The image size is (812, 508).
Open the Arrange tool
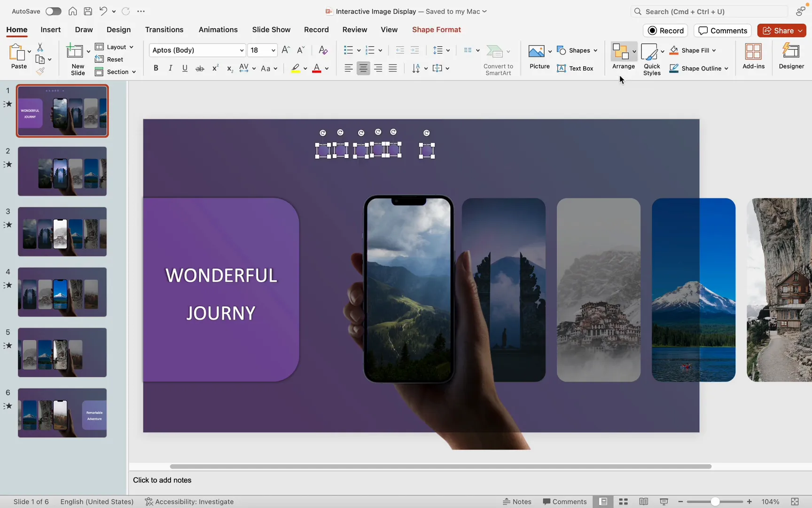click(x=624, y=56)
